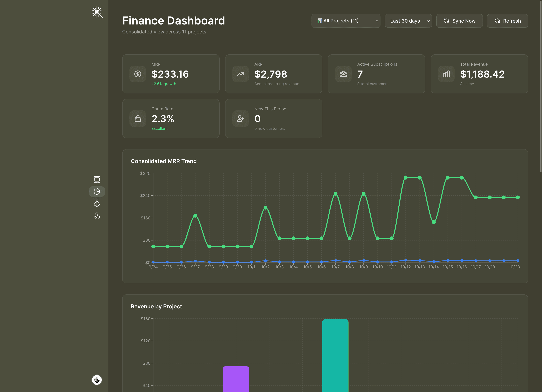Click the Refresh button
542x392 pixels.
507,21
